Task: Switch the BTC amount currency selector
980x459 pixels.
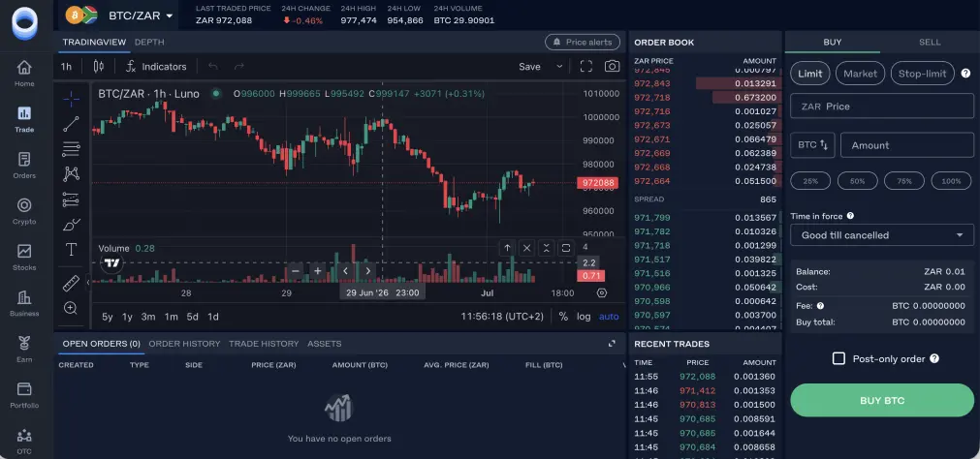Action: 812,145
